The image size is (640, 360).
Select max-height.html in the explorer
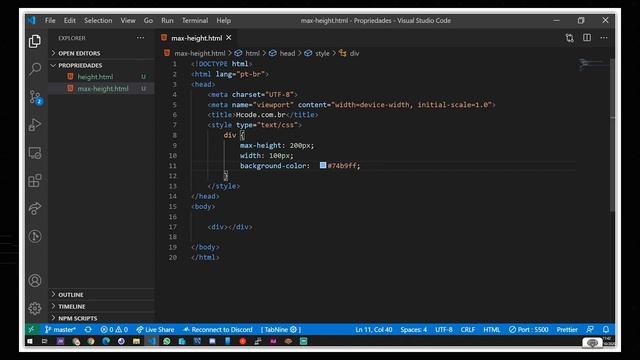tap(102, 89)
